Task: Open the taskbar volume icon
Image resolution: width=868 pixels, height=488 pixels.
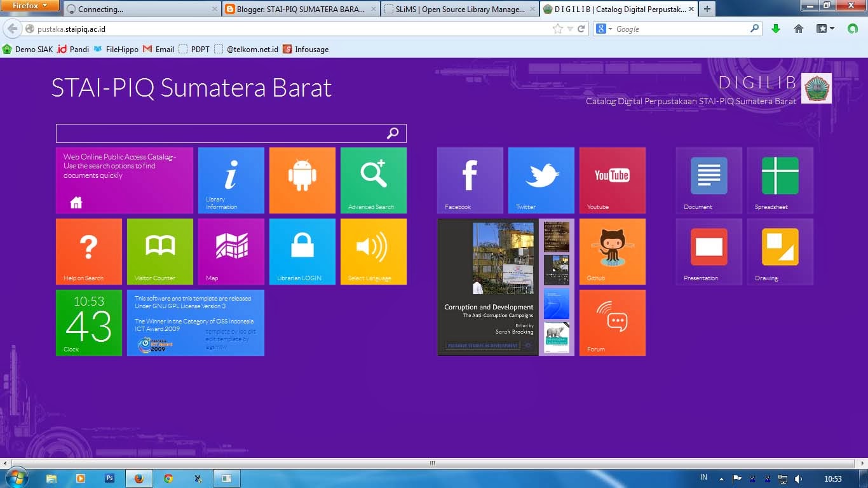Action: click(799, 479)
